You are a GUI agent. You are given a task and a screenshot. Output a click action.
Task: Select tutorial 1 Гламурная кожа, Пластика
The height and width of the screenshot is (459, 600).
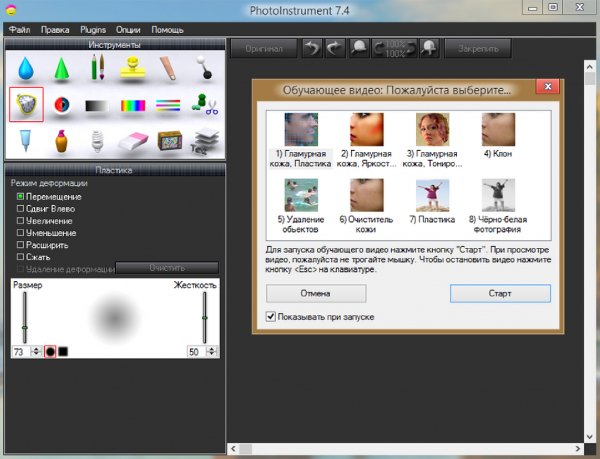(300, 140)
